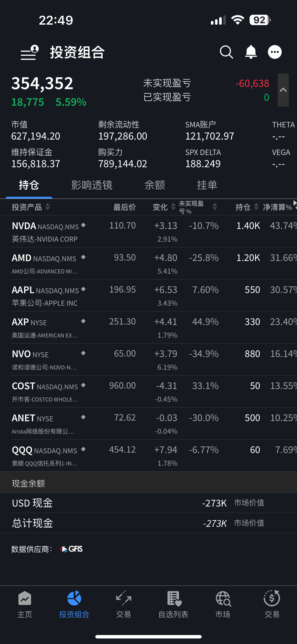Viewport: 297px width, 644px height.
Task: Open notifications bell icon
Action: [x=251, y=52]
